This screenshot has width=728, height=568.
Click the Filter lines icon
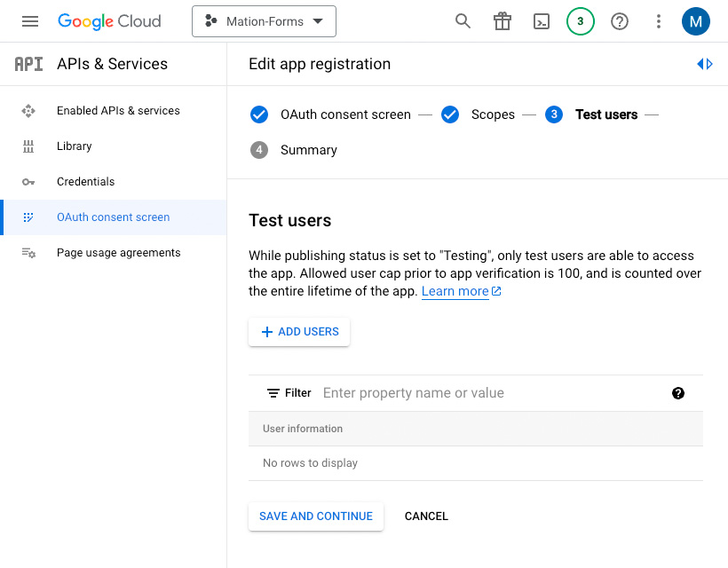[273, 393]
